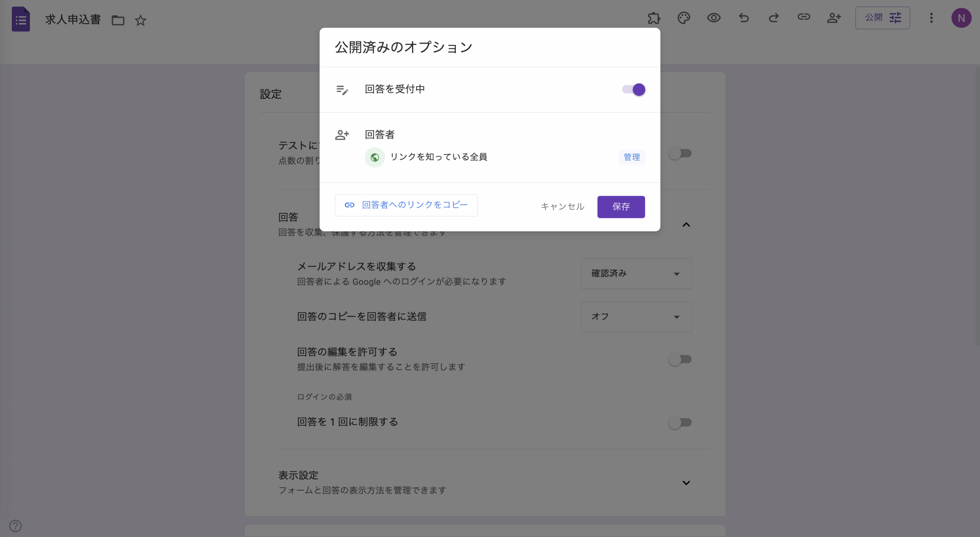Image resolution: width=980 pixels, height=537 pixels.
Task: Enable 回答の編集を許可する toggle
Action: point(680,360)
